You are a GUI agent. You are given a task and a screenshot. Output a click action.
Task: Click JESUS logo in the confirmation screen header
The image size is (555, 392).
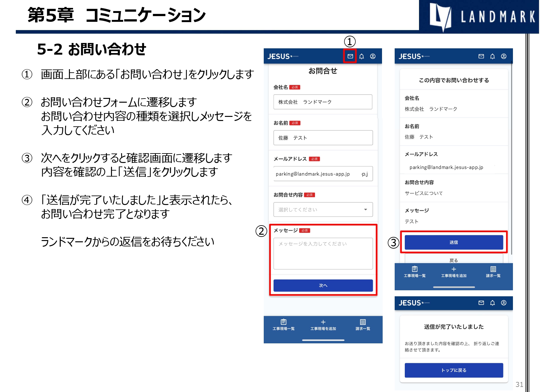[414, 57]
